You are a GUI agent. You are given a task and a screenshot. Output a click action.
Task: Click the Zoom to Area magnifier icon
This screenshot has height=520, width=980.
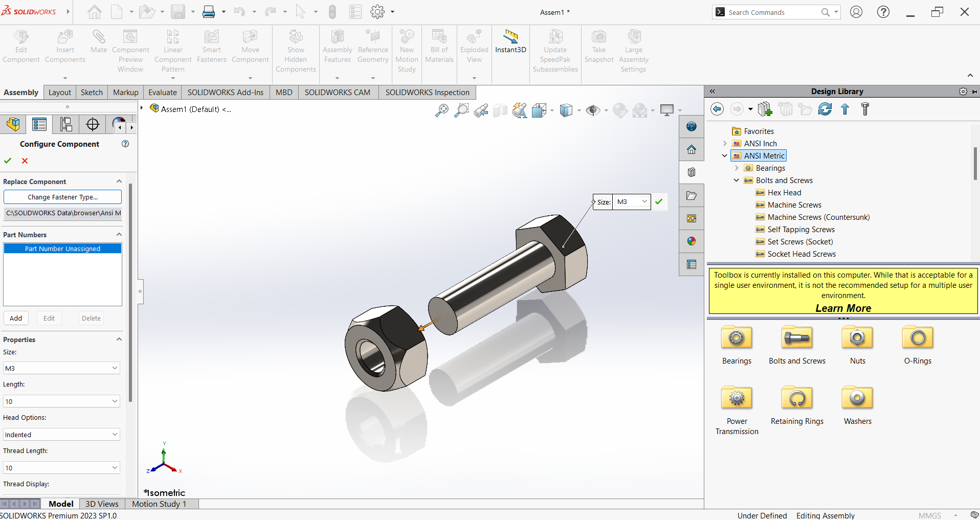click(x=461, y=110)
